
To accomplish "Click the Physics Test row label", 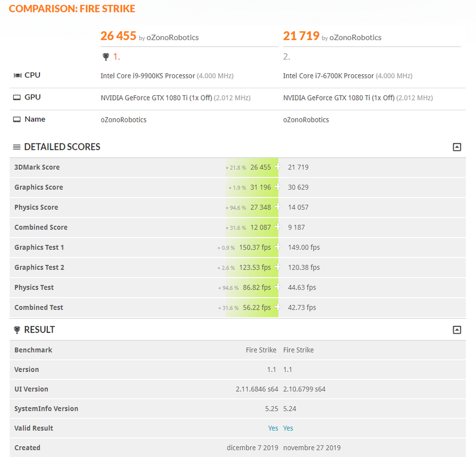I will pyautogui.click(x=34, y=287).
